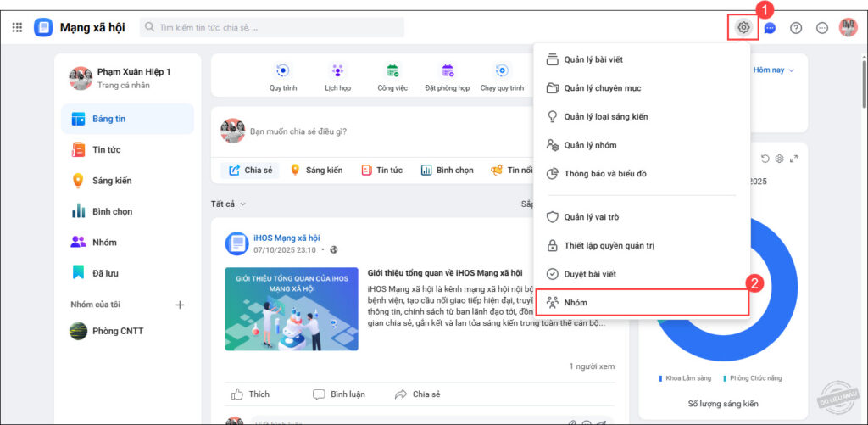Open Bảng tin in the sidebar
This screenshot has height=425, width=868.
[127, 119]
